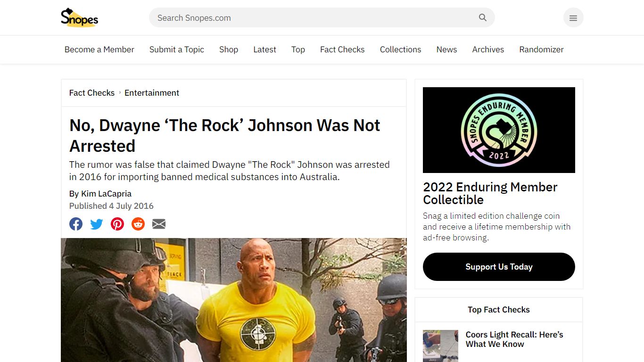This screenshot has width=644, height=362.
Task: Open Collections in navigation bar
Action: 401,49
